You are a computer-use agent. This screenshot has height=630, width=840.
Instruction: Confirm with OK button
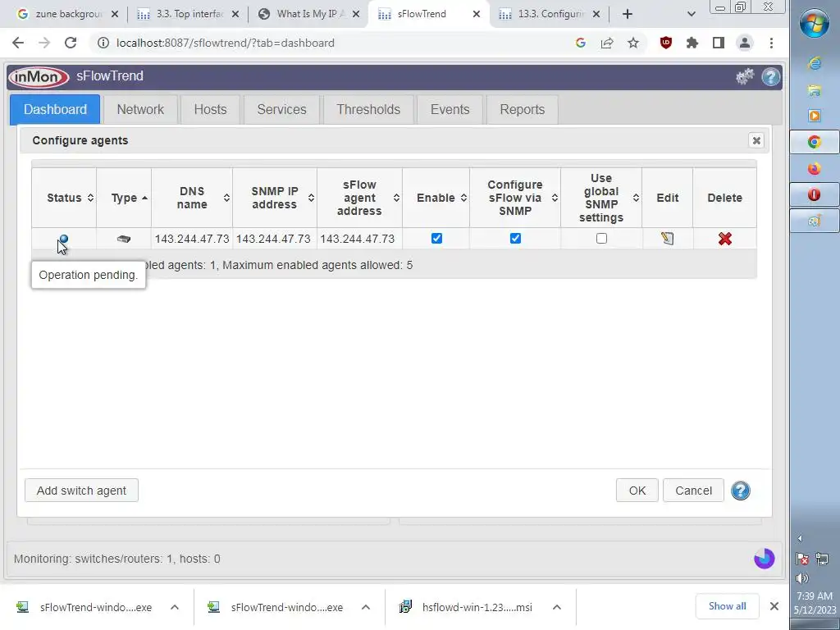[637, 491]
